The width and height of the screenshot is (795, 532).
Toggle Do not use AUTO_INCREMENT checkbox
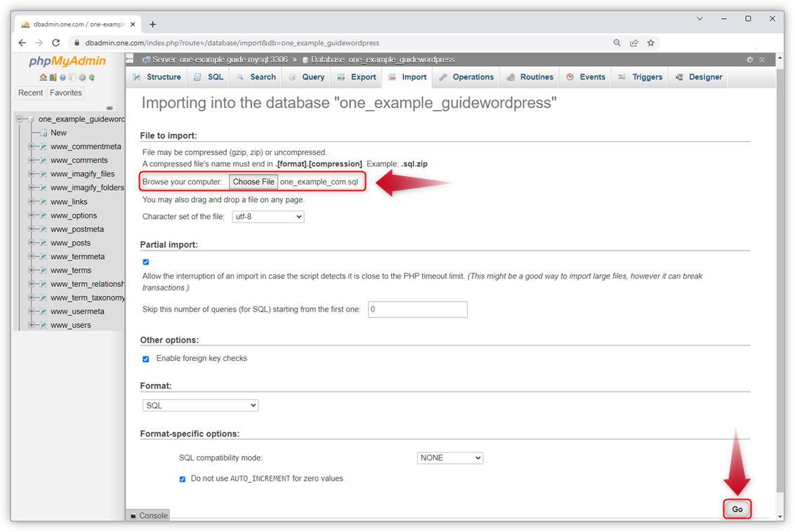click(183, 479)
